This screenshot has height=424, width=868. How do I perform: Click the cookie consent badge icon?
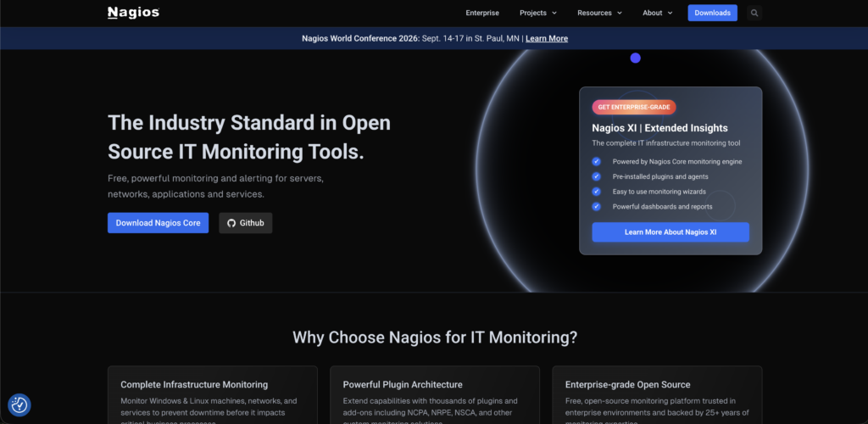tap(19, 405)
